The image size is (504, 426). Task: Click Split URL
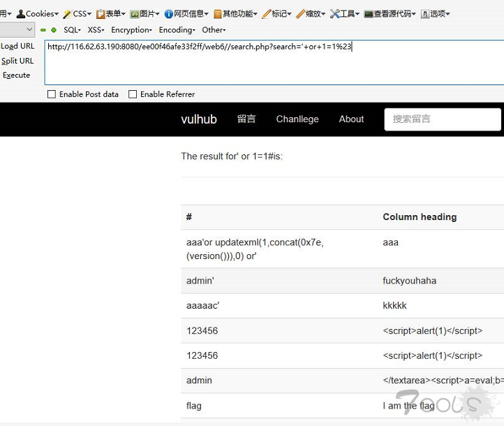click(x=17, y=61)
